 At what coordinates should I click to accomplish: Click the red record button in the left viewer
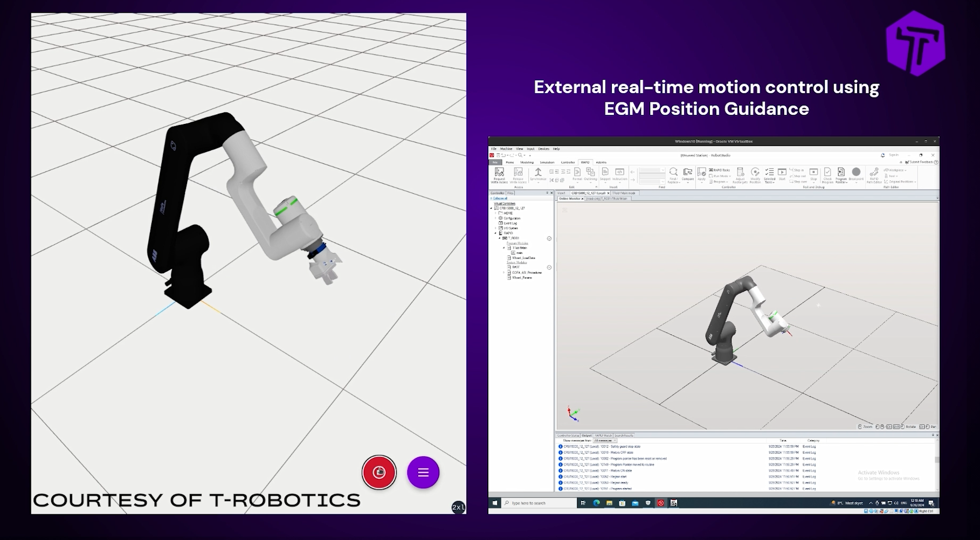point(379,472)
